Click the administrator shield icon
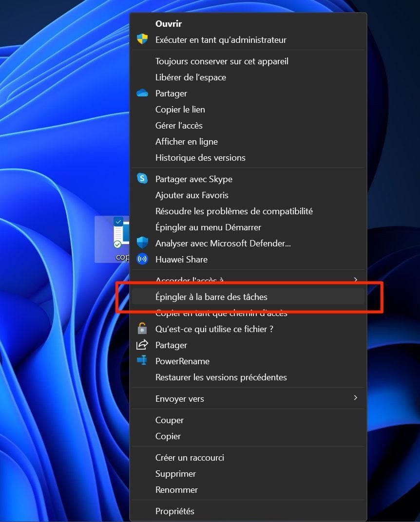Image resolution: width=420 pixels, height=522 pixels. [x=142, y=39]
